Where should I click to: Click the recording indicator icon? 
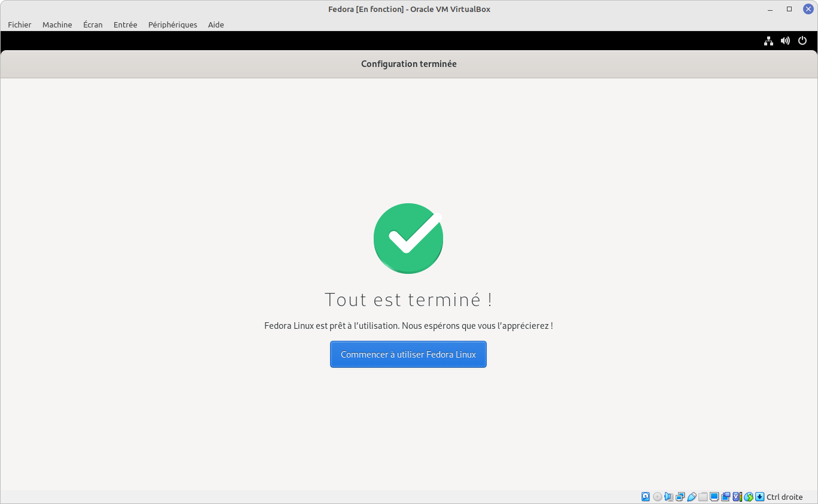click(726, 497)
